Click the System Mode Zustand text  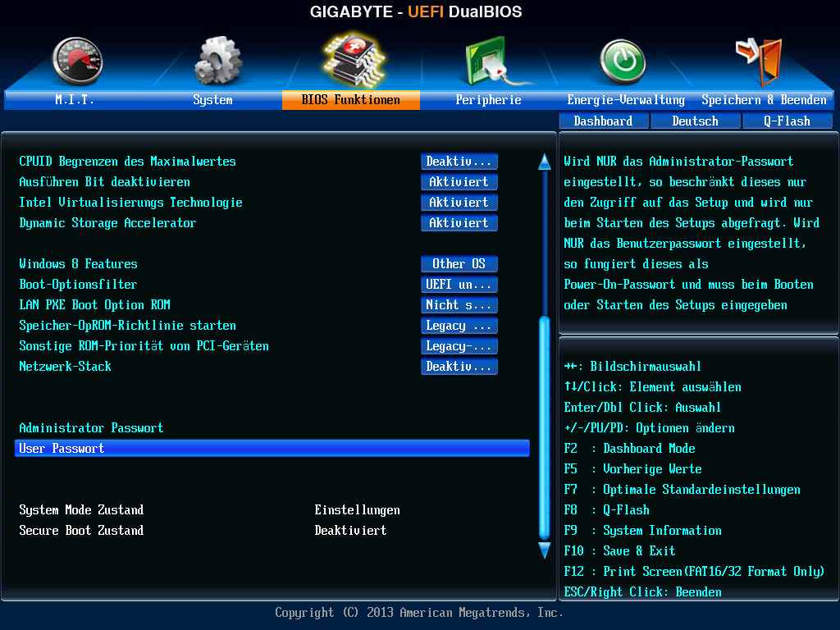pyautogui.click(x=81, y=510)
